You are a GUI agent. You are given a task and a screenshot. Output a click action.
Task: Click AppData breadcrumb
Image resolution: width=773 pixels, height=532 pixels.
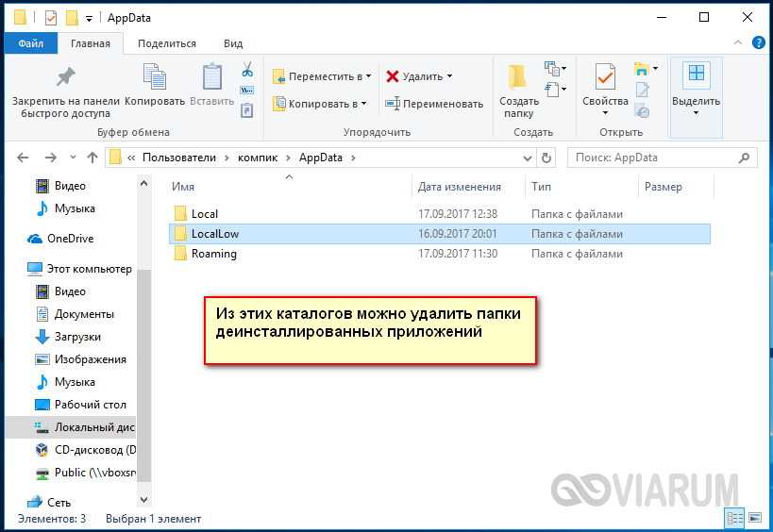pyautogui.click(x=321, y=158)
